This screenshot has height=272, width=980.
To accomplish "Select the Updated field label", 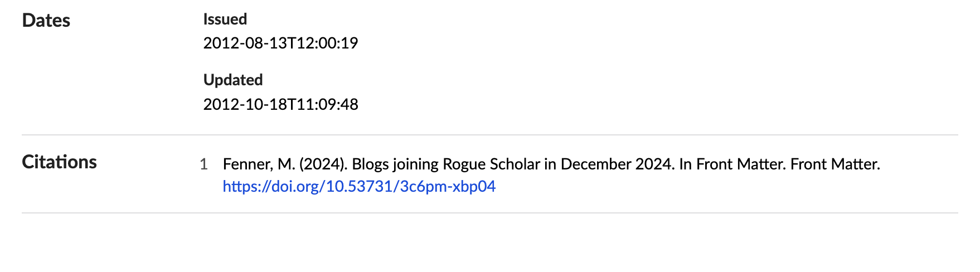I will click(x=232, y=80).
